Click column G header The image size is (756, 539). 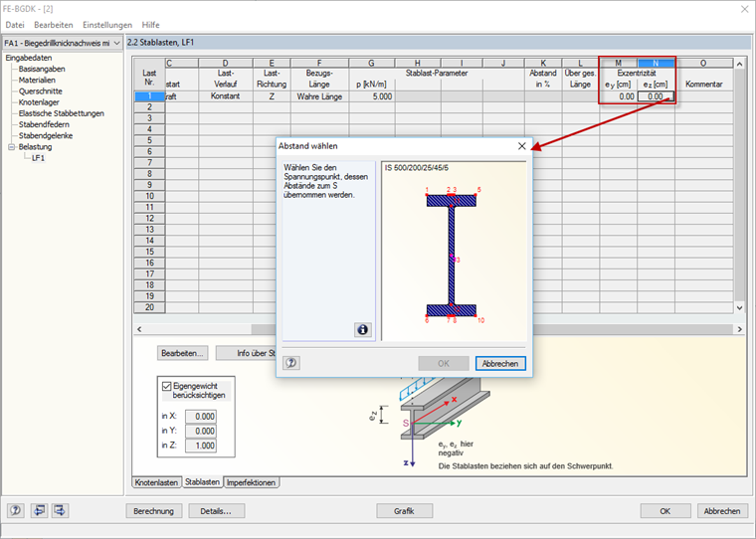click(x=371, y=64)
